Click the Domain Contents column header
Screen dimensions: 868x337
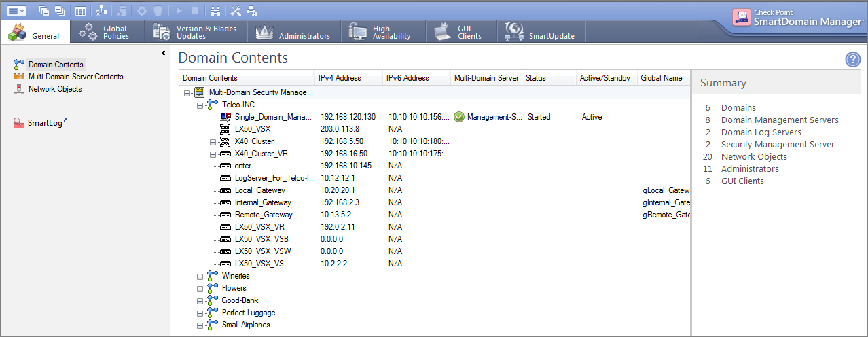click(247, 78)
